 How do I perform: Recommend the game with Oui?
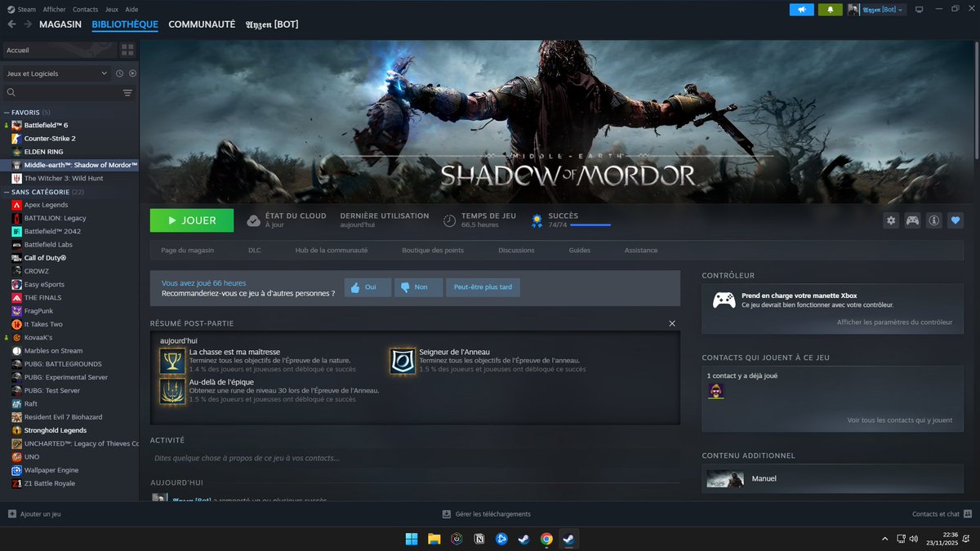(x=367, y=287)
